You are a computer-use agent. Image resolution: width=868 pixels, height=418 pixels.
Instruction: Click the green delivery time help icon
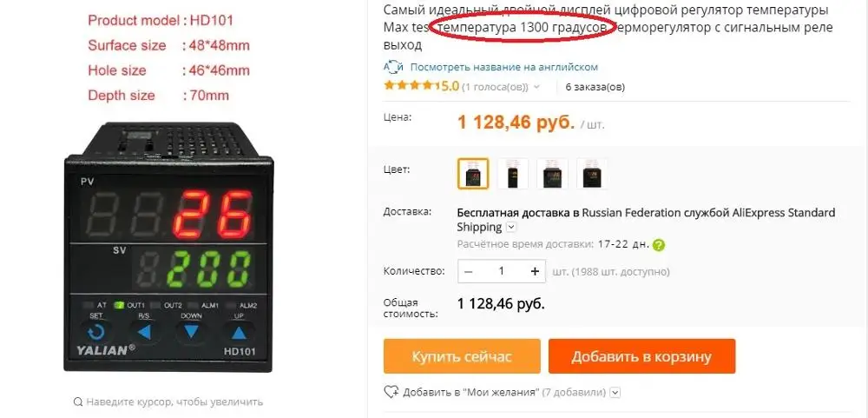(658, 244)
